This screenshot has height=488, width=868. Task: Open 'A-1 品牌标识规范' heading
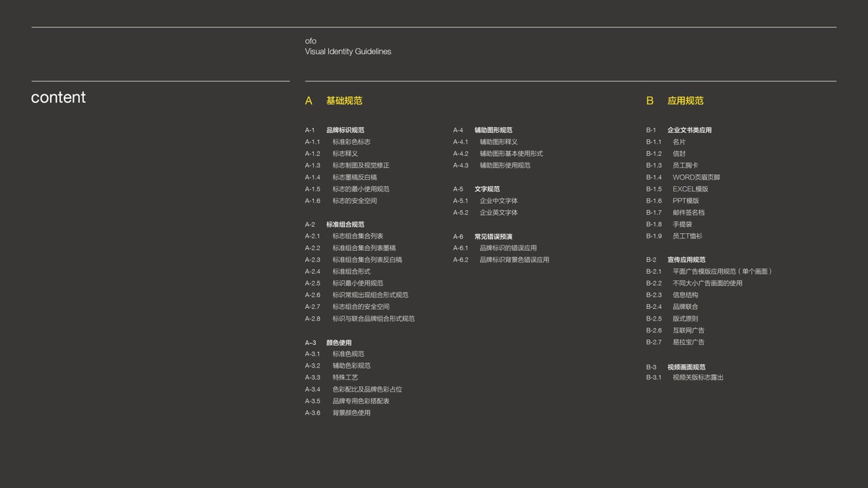pos(334,130)
